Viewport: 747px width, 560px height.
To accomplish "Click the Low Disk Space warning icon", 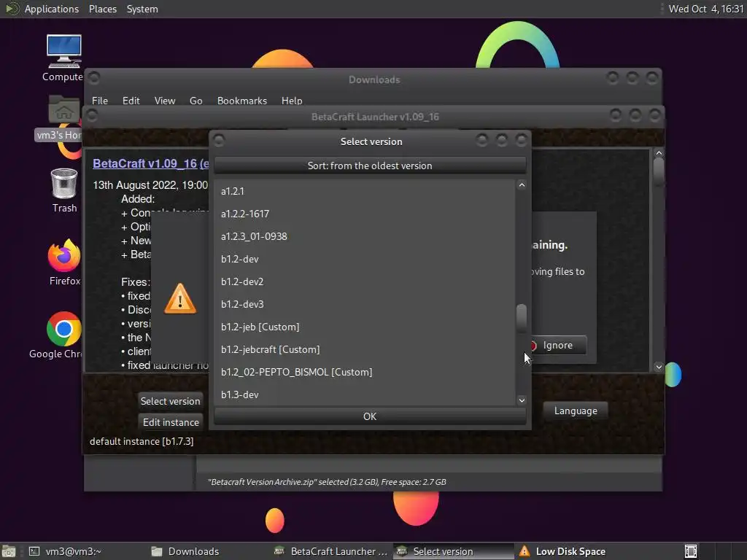I will click(x=525, y=551).
